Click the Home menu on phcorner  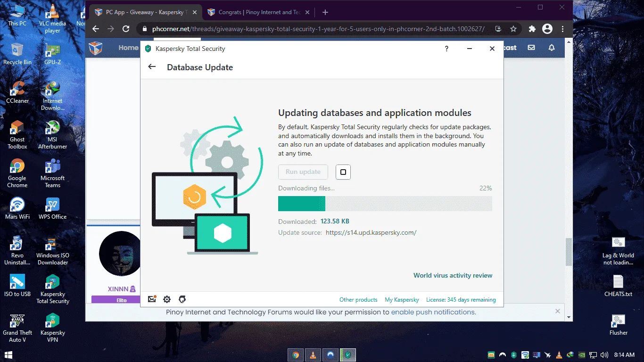tap(128, 48)
